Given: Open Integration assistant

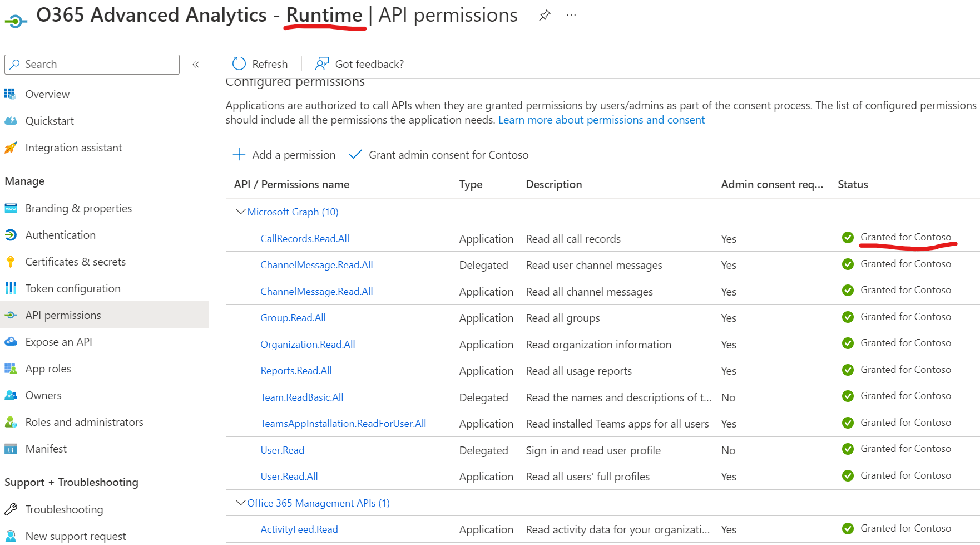Looking at the screenshot, I should pyautogui.click(x=73, y=148).
